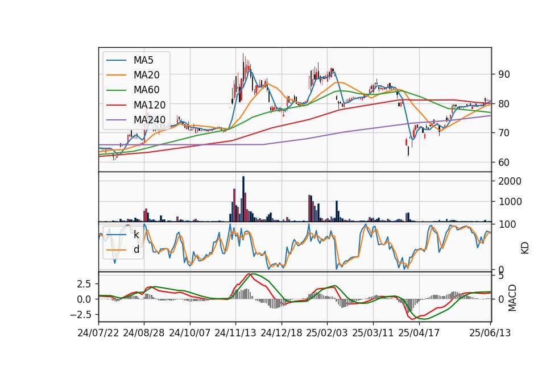Click the 25/03/11 date axis label
Screen dimensions: 546x392
tap(373, 333)
